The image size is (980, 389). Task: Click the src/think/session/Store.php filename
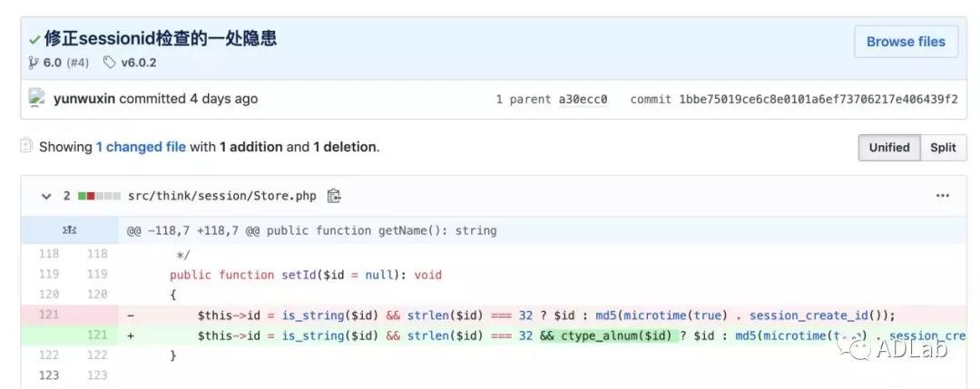tap(221, 196)
